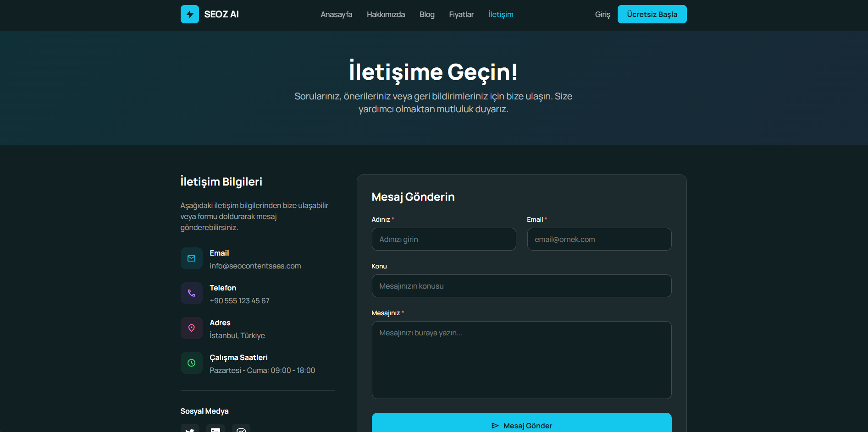This screenshot has width=868, height=432.
Task: Open the Anasayfa menu item
Action: point(337,14)
